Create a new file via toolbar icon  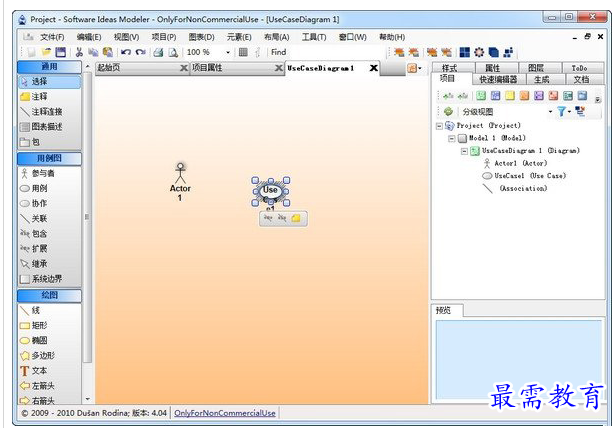click(32, 52)
